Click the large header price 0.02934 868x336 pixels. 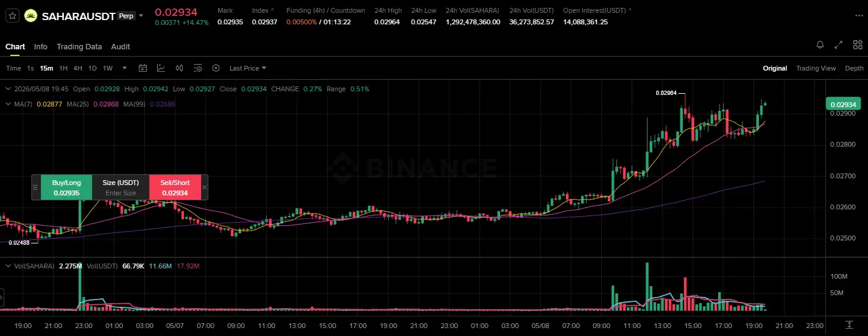(x=176, y=12)
